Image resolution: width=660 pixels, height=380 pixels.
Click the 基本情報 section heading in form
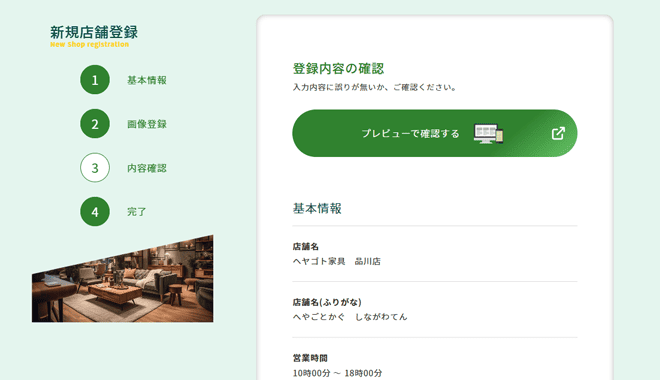[x=317, y=208]
